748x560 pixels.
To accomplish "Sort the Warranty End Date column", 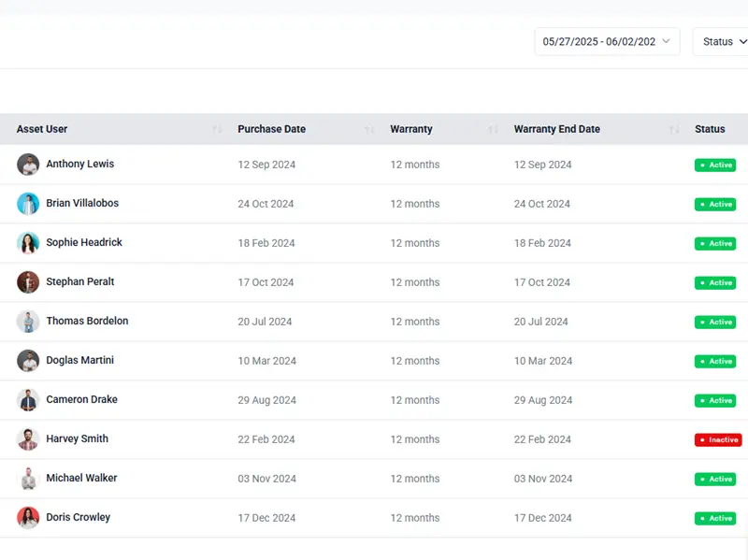I will (674, 130).
